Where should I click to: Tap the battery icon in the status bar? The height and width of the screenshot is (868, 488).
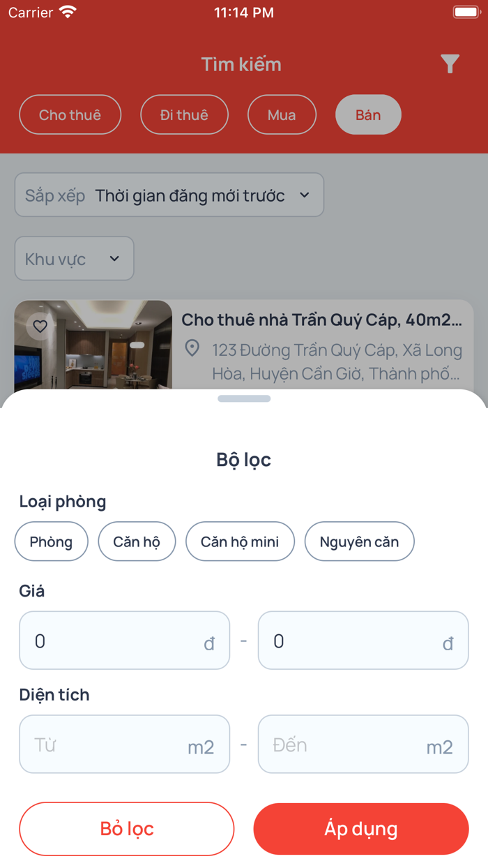466,11
